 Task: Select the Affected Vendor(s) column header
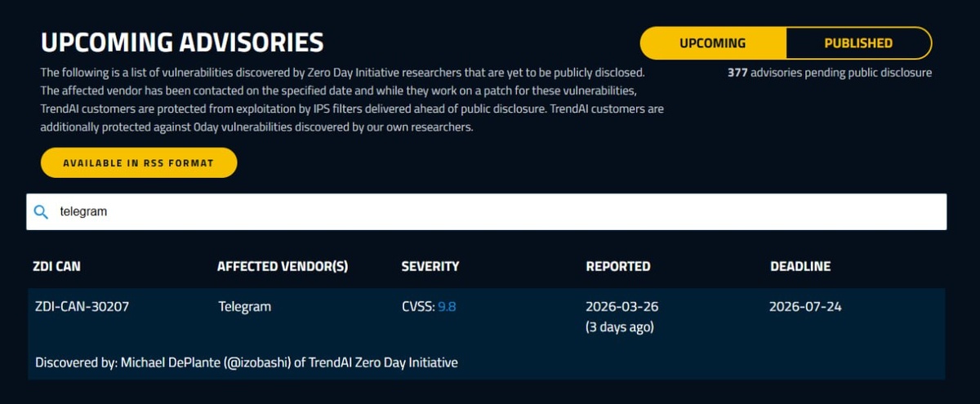[x=283, y=266]
